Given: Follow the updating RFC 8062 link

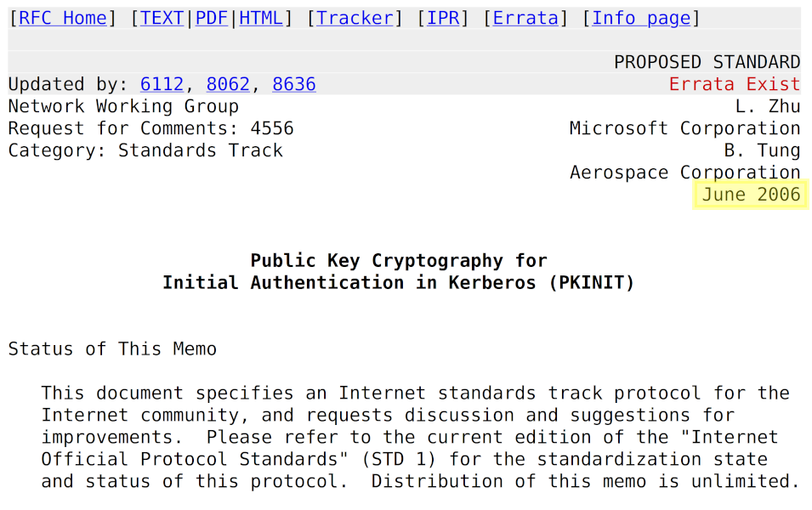Looking at the screenshot, I should 228,84.
